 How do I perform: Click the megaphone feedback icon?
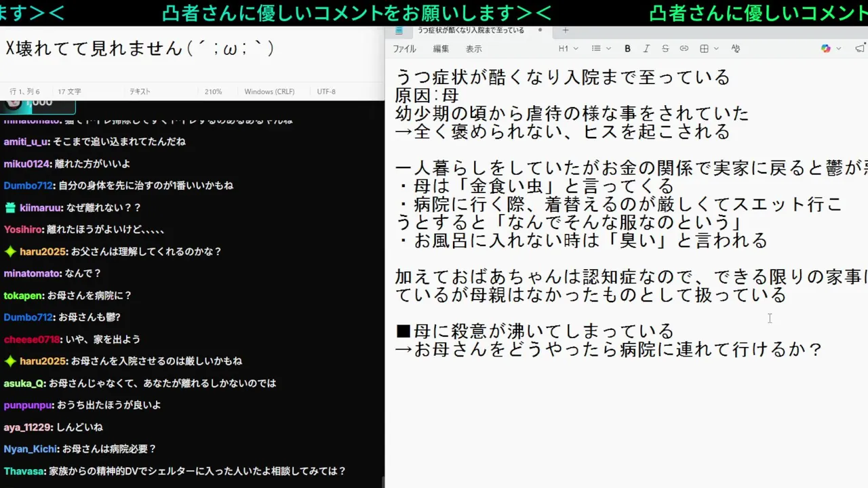coord(861,49)
